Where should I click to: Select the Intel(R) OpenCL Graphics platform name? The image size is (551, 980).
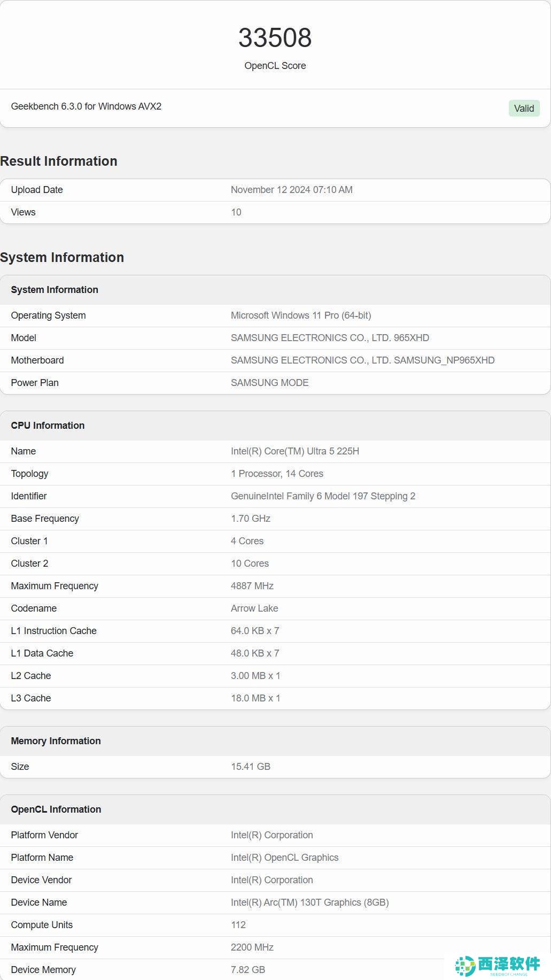click(x=285, y=858)
